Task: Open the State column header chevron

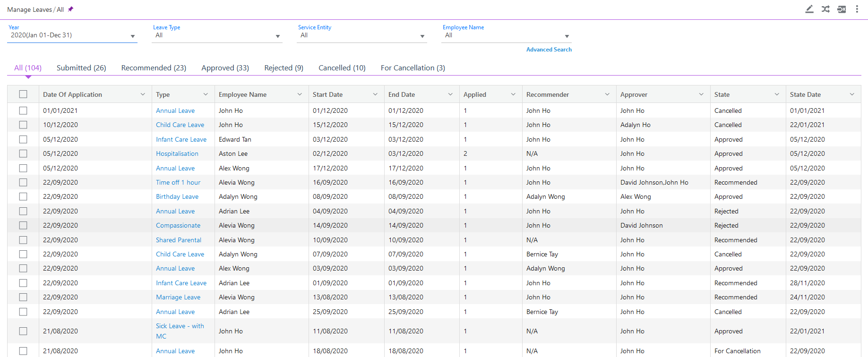Action: (x=777, y=94)
